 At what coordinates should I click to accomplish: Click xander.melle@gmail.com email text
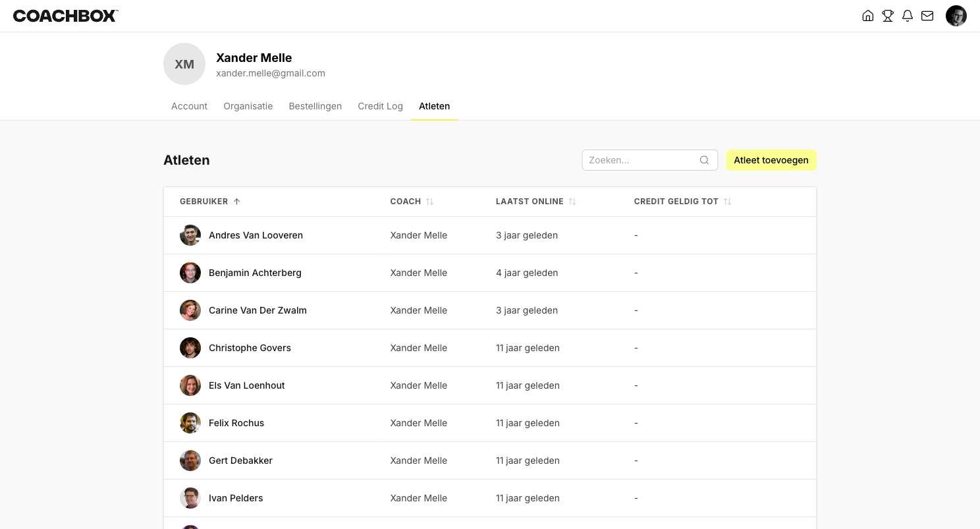point(271,73)
